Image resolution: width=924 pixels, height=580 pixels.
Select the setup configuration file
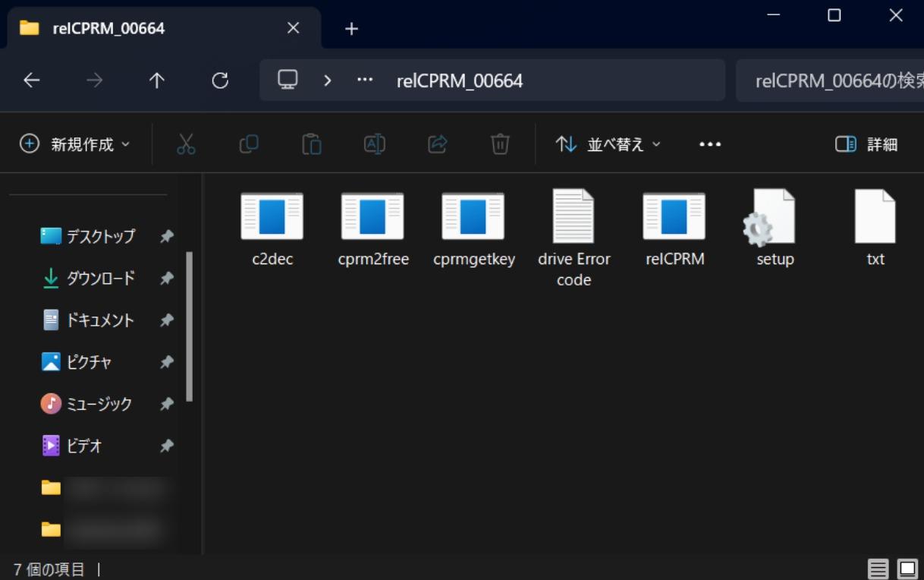click(775, 228)
